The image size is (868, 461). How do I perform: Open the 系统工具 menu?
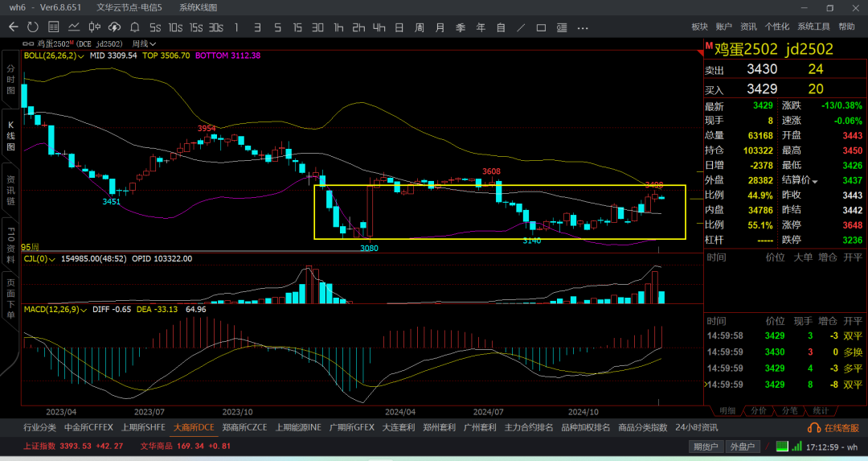click(813, 27)
